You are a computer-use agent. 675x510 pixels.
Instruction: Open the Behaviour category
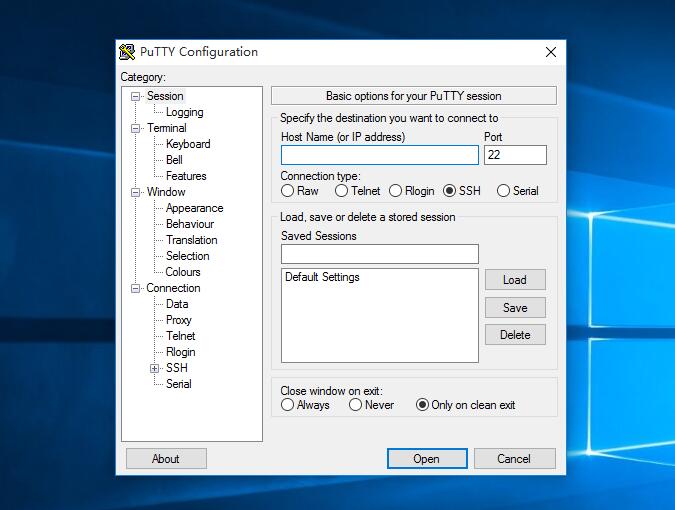click(190, 224)
